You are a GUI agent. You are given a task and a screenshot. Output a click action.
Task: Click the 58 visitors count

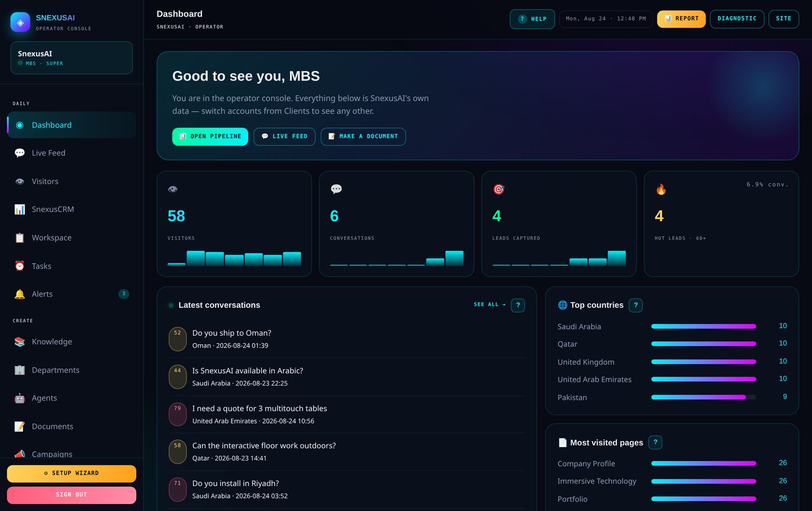[x=177, y=216]
